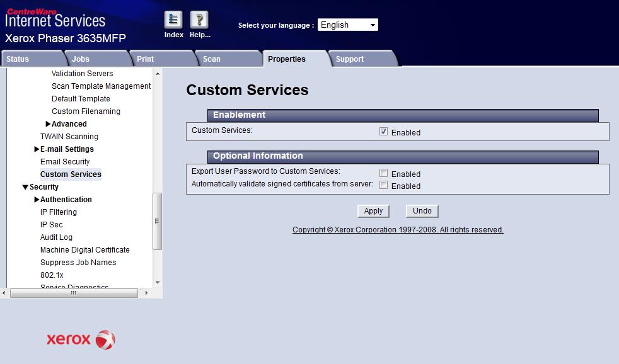Switch to the Scan tab
The image size is (619, 364).
click(x=229, y=59)
